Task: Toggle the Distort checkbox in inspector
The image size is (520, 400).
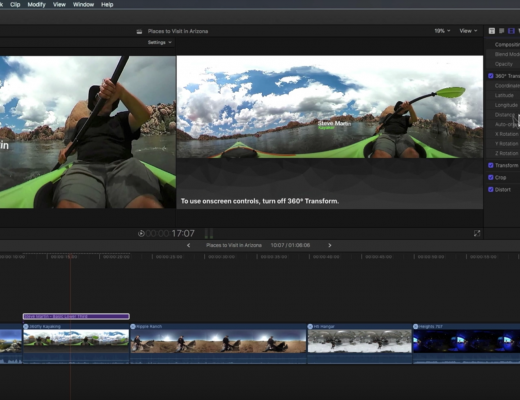Action: (491, 189)
